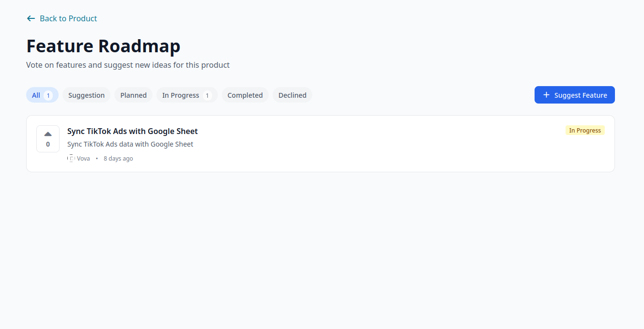The width and height of the screenshot is (644, 329).
Task: Click the vote count showing 0
Action: click(47, 144)
